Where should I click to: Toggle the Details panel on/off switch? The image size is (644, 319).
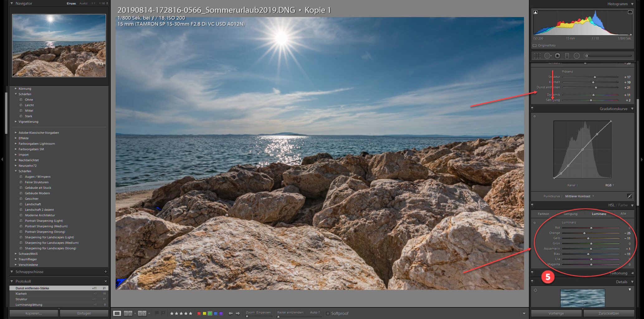pyautogui.click(x=532, y=282)
